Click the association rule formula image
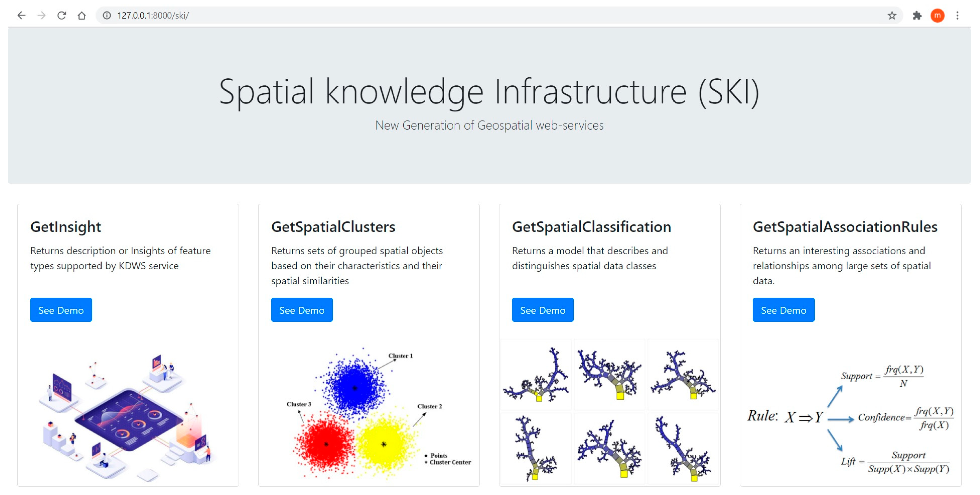Image resolution: width=980 pixels, height=495 pixels. coord(850,418)
